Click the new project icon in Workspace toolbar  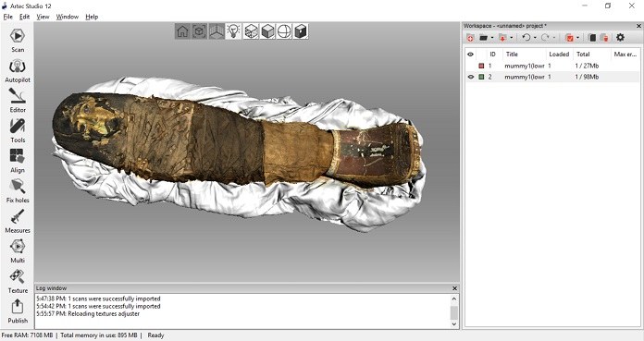tap(470, 38)
